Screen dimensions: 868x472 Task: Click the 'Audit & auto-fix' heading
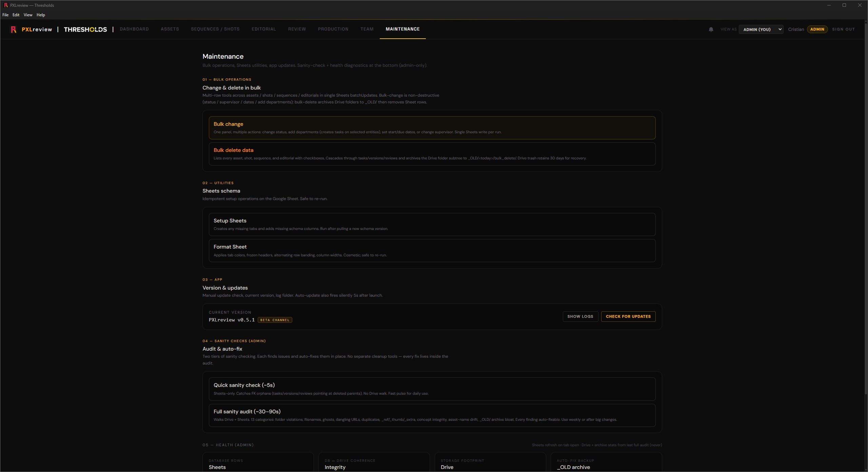coord(222,349)
